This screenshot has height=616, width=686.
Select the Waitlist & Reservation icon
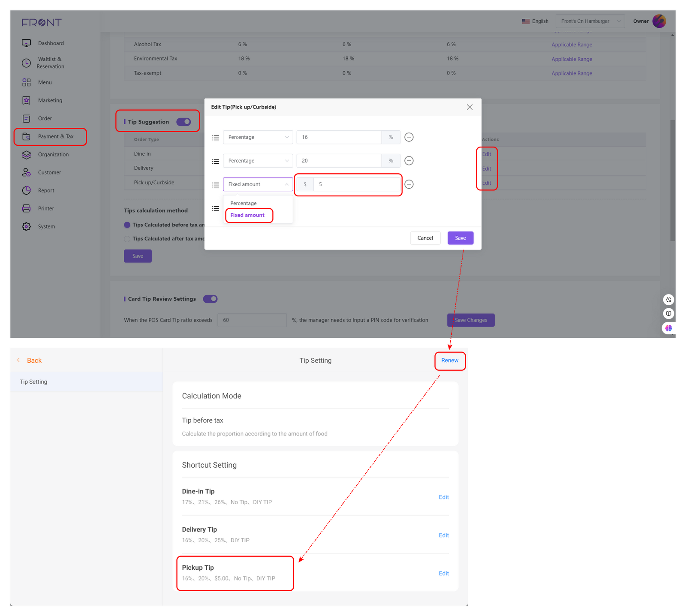coord(26,63)
